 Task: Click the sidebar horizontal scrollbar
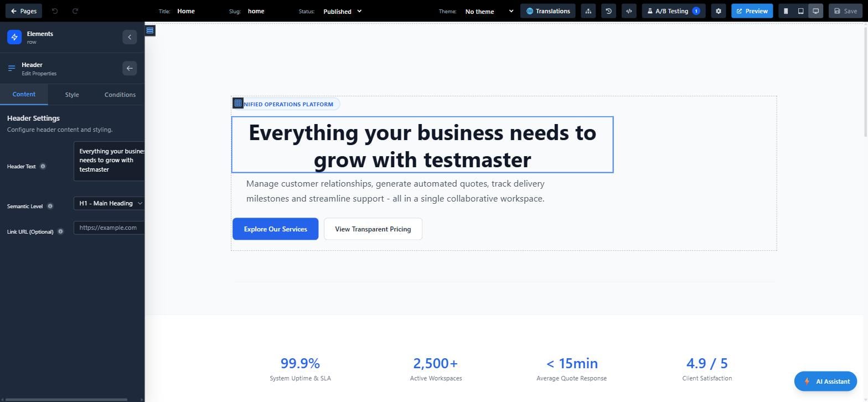pyautogui.click(x=66, y=399)
